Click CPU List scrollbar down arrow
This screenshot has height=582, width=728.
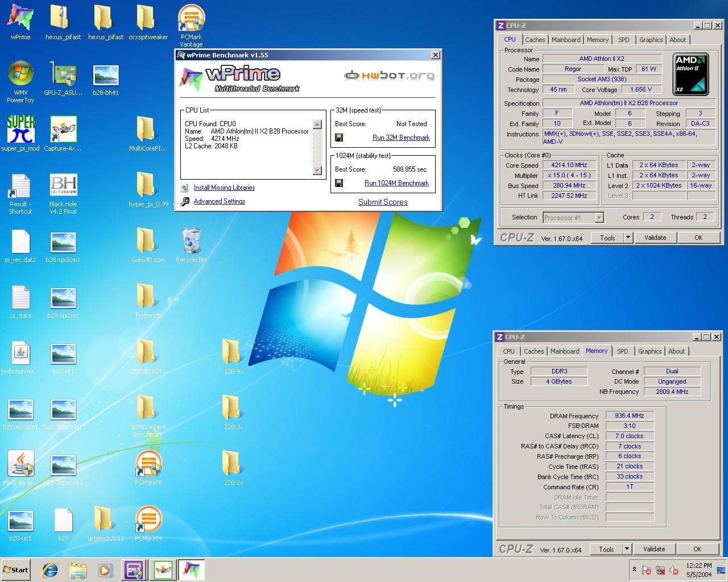pyautogui.click(x=317, y=171)
